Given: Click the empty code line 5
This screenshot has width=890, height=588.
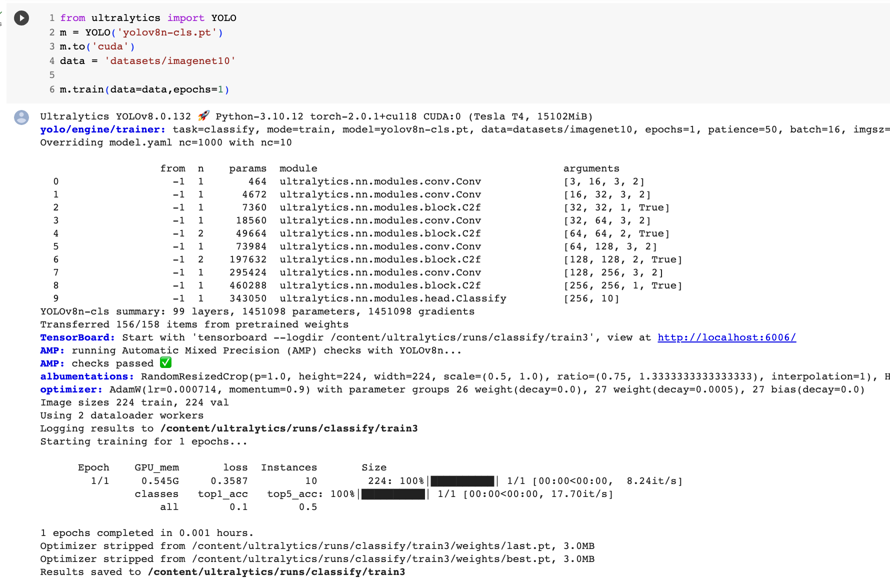Looking at the screenshot, I should tap(52, 75).
